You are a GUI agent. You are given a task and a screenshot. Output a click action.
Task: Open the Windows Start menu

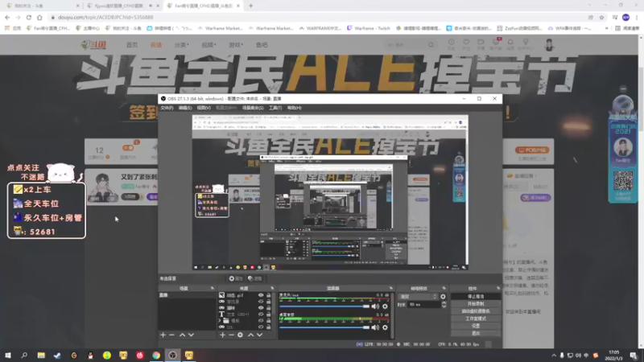[8, 356]
